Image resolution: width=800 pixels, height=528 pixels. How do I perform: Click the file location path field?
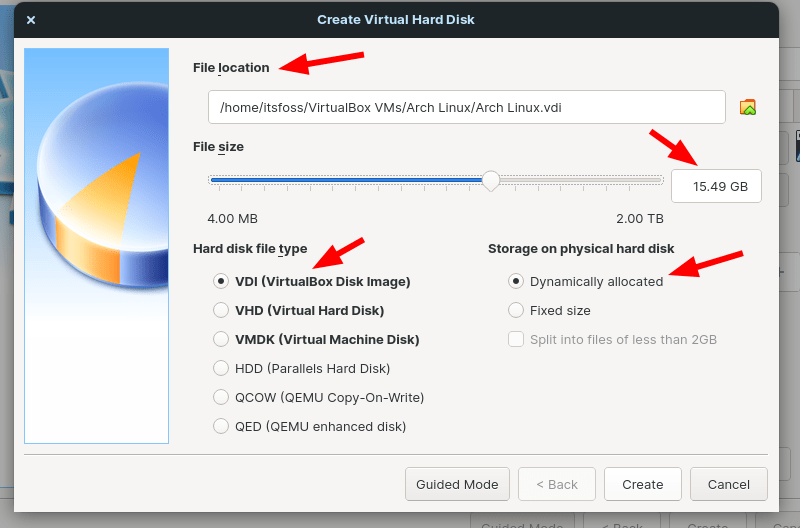[x=466, y=107]
